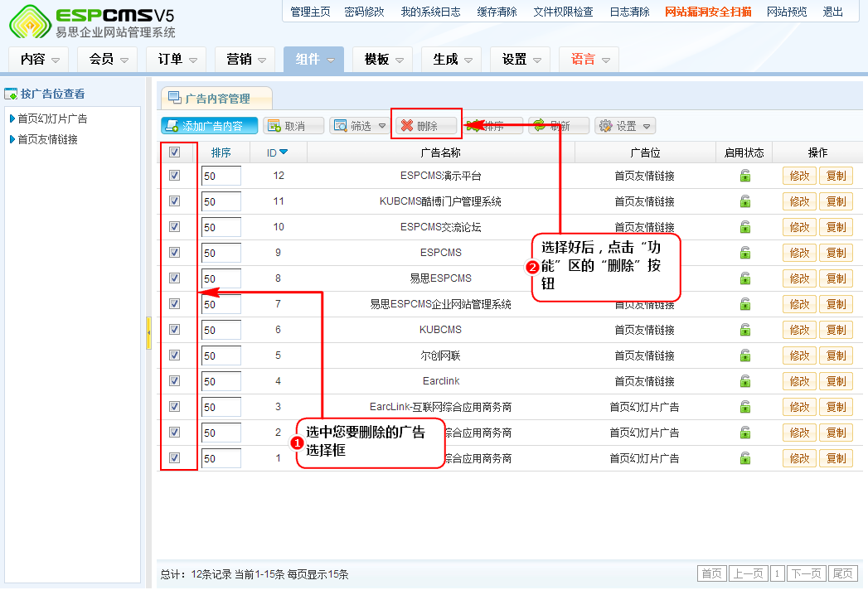Click 修改 for ESPCMS演示平台 row

click(x=799, y=176)
